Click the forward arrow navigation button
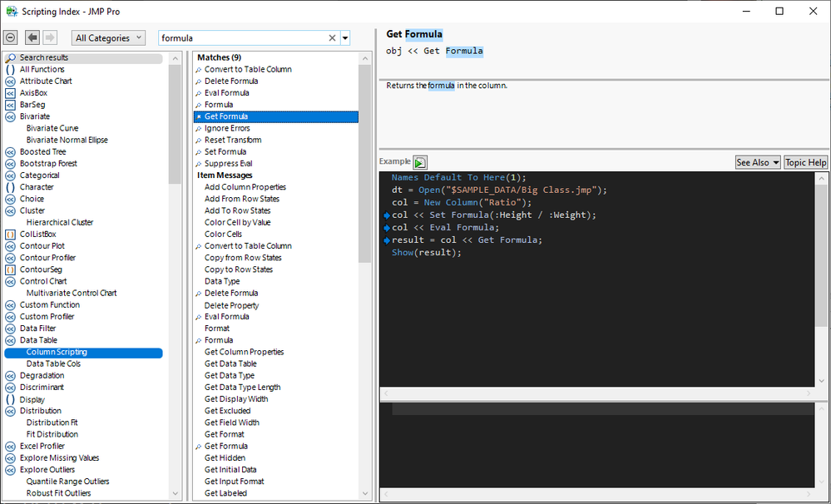Screen dimensions: 831x504 49,38
